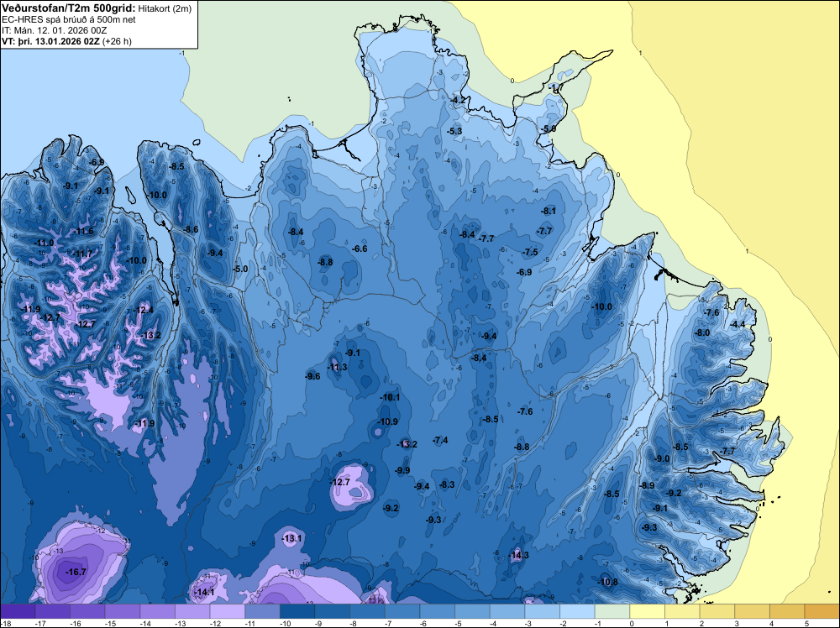Click the -4.2 temperature value
The width and height of the screenshot is (840, 628).
point(459,100)
